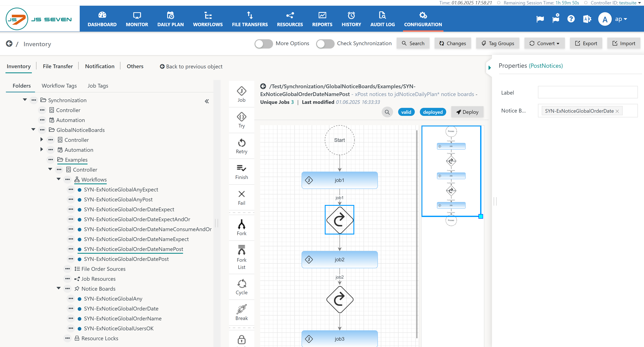Remove the SYN-ExNoticeGlobalOrderDate notice board tag
This screenshot has height=347, width=644.
pos(617,111)
